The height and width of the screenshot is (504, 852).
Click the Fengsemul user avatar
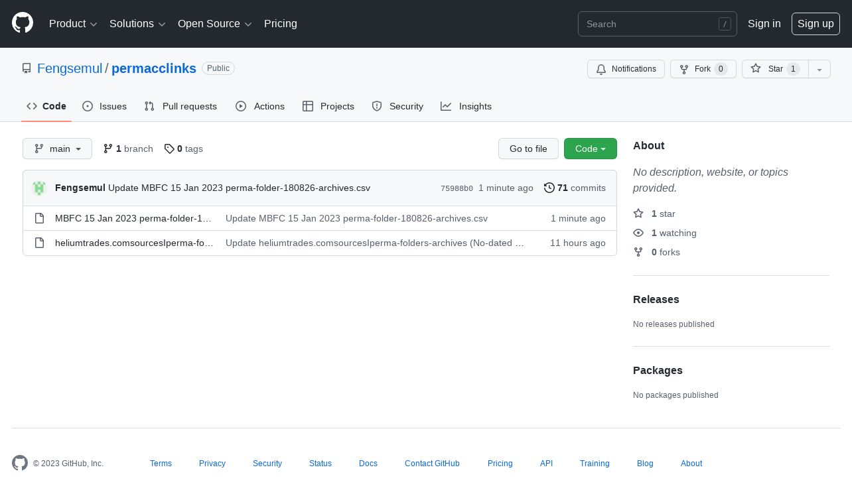(x=39, y=188)
